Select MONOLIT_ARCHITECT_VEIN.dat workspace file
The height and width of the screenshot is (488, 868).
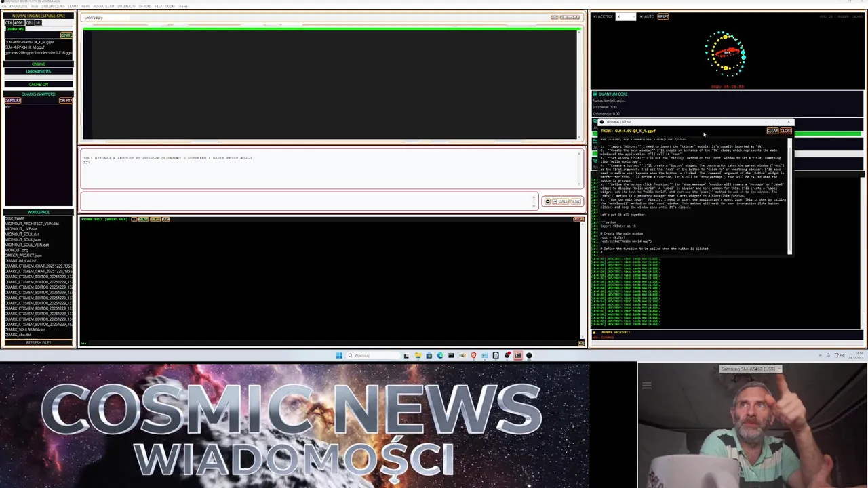tap(32, 224)
